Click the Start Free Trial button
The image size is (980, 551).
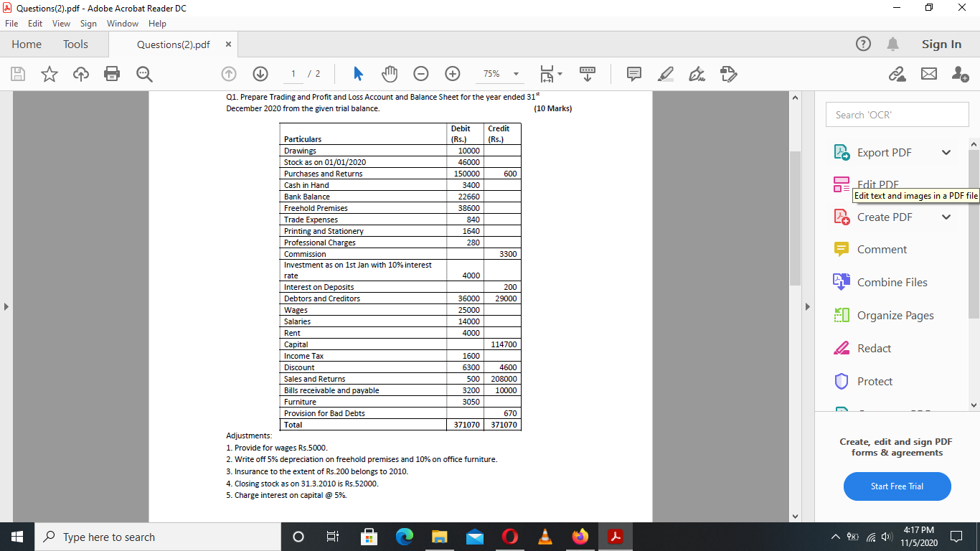tap(897, 486)
